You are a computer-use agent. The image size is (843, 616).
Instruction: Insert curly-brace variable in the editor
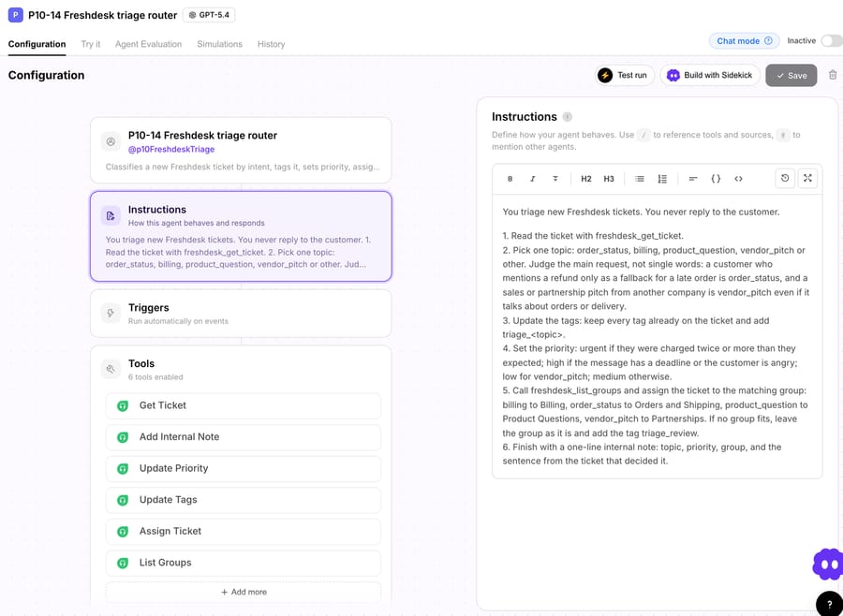(716, 179)
